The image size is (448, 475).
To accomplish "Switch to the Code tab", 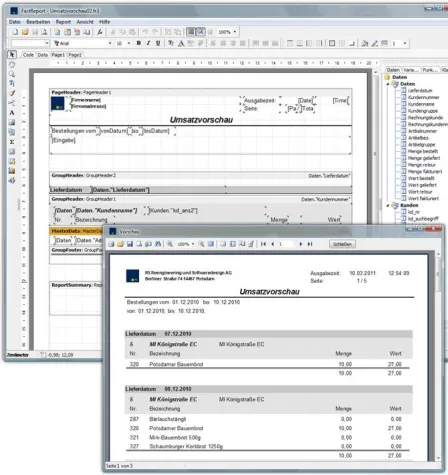I will click(x=28, y=55).
